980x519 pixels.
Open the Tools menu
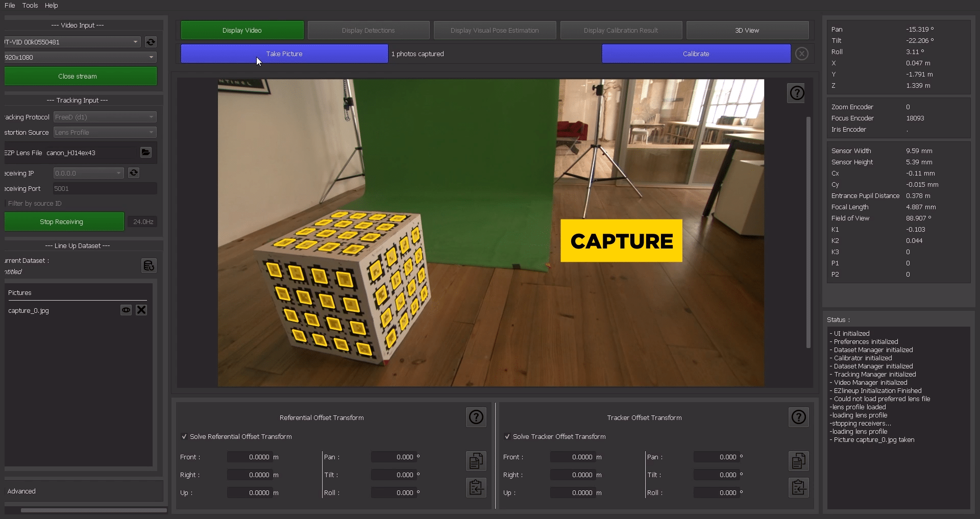pyautogui.click(x=30, y=5)
